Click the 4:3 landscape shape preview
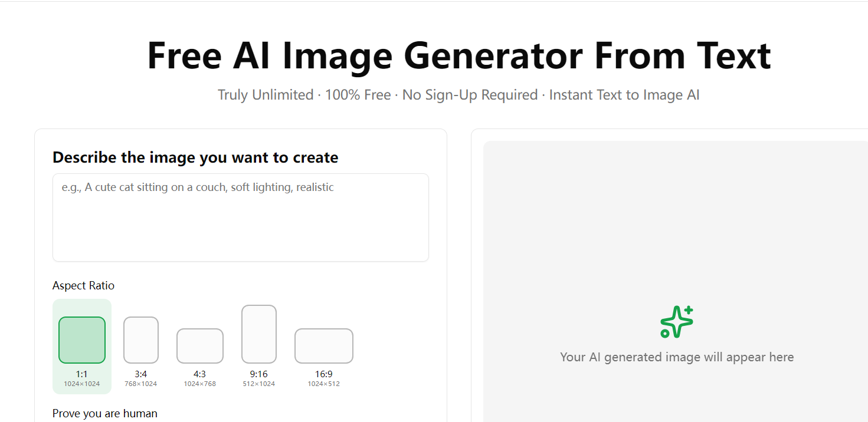 [199, 345]
